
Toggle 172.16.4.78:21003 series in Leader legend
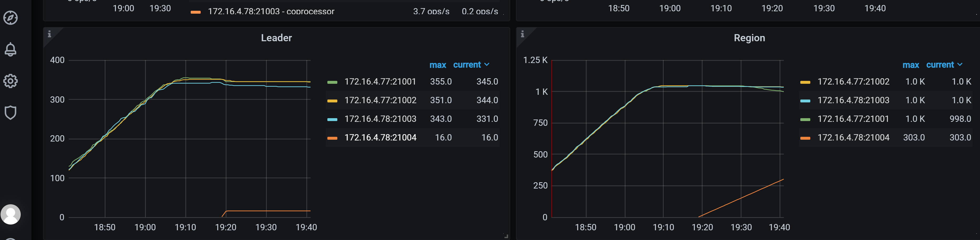[380, 119]
